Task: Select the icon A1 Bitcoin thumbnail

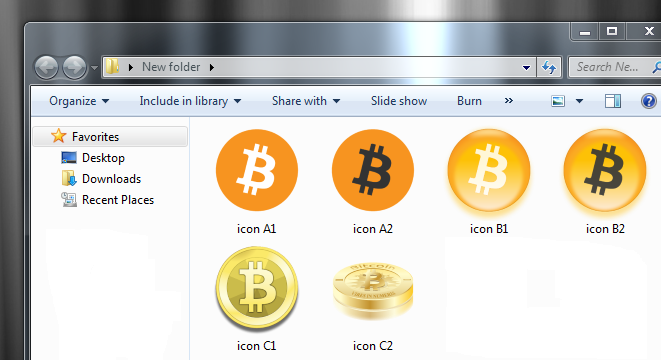Action: [257, 170]
